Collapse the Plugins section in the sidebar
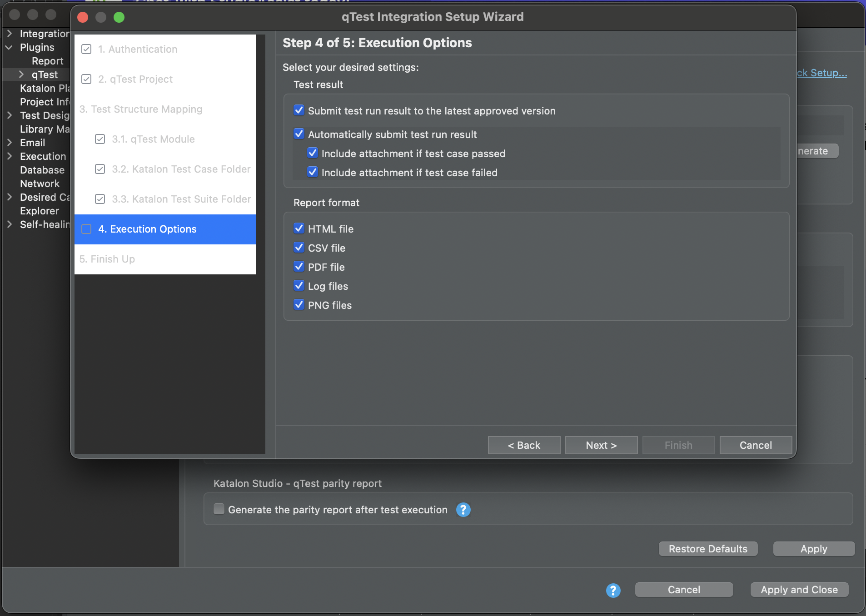Viewport: 866px width, 616px height. pos(9,47)
